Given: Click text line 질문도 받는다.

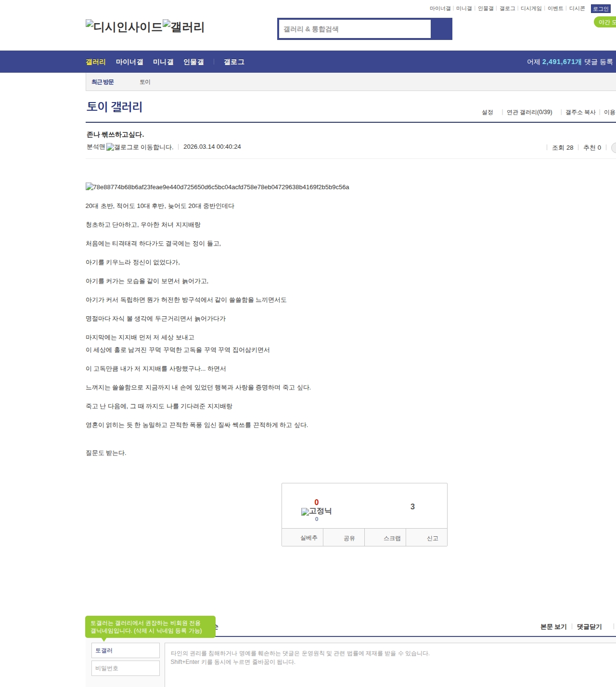Looking at the screenshot, I should click(x=106, y=453).
